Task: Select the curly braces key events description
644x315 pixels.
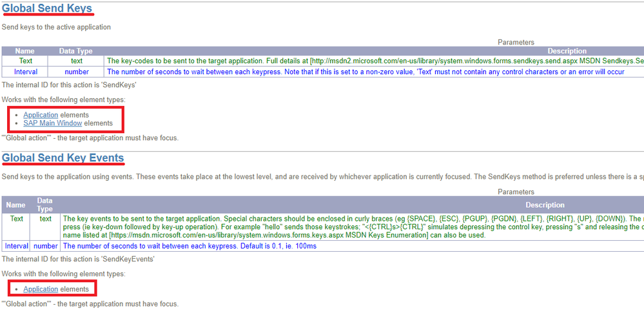Action: 351,227
